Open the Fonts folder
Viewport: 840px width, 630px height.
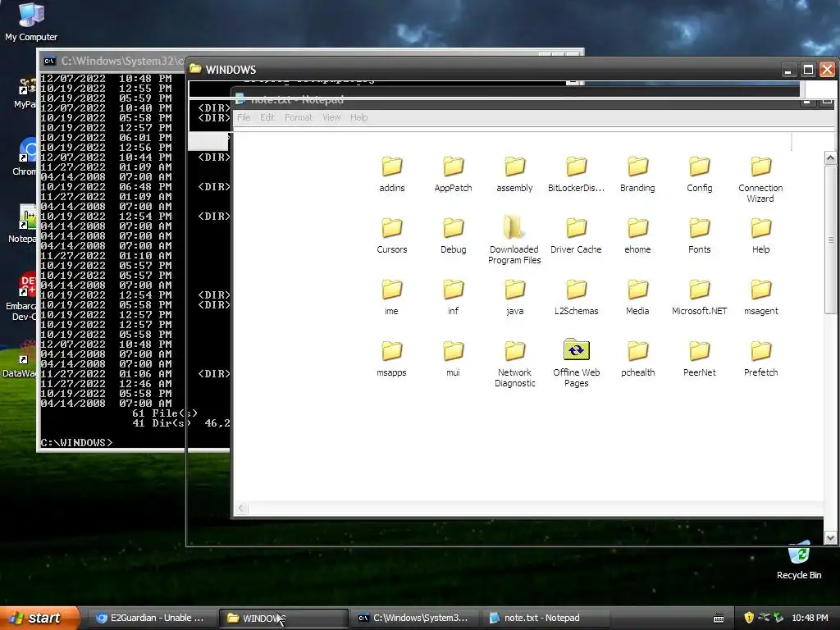point(700,235)
